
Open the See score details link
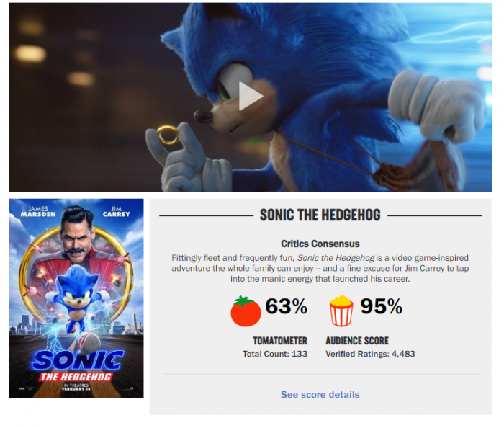coord(320,394)
